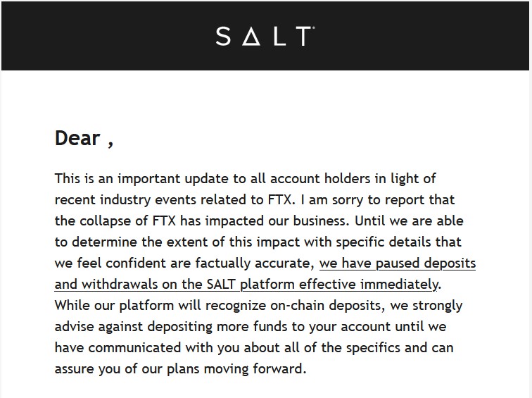Screen dimensions: 532x398
Task: Click the letter T of the SALT logo
Action: click(x=304, y=36)
